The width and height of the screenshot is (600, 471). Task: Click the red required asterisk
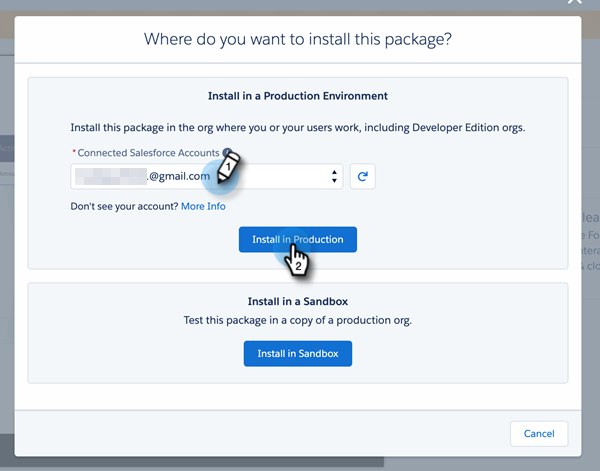click(74, 152)
